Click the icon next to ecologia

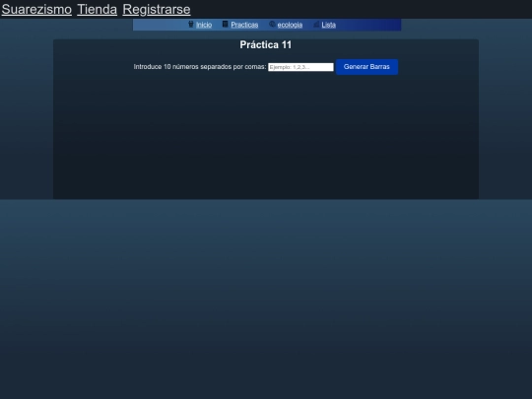pos(272,25)
